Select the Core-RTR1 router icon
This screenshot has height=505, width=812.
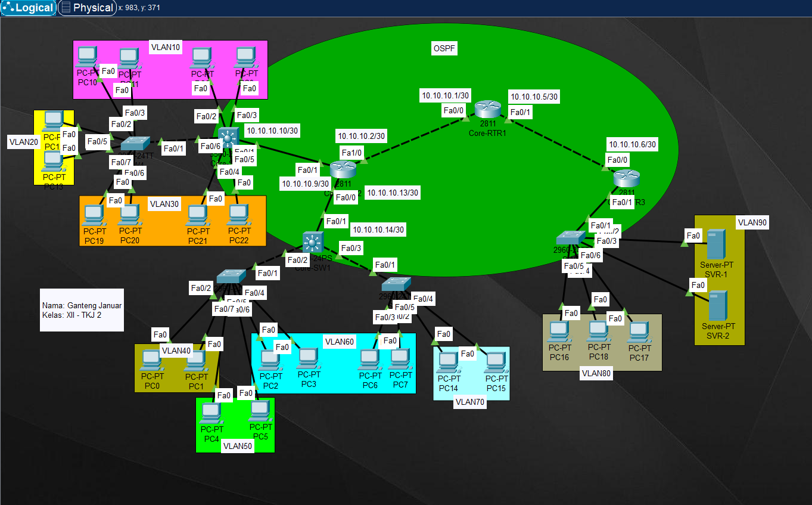click(x=489, y=110)
